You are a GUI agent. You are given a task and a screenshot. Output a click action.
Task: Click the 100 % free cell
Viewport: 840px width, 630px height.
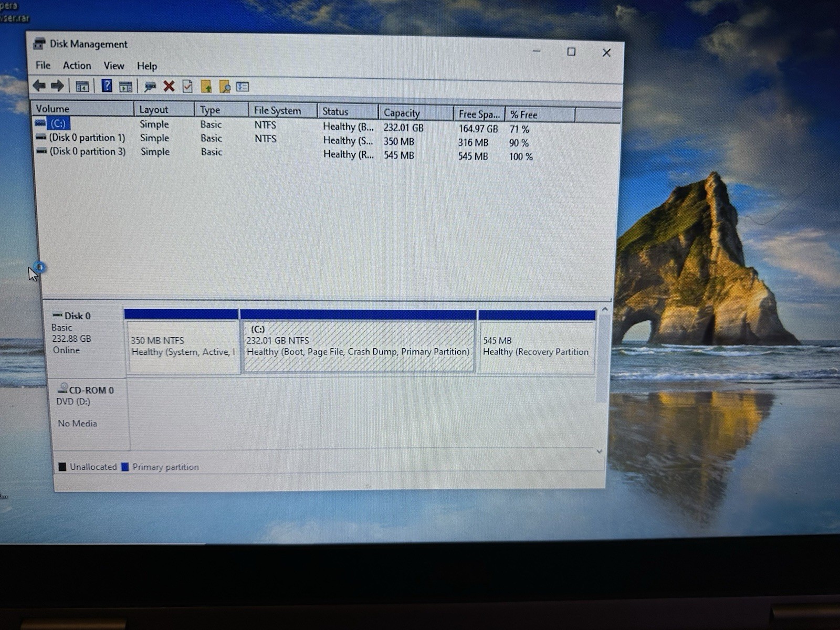[x=521, y=156]
